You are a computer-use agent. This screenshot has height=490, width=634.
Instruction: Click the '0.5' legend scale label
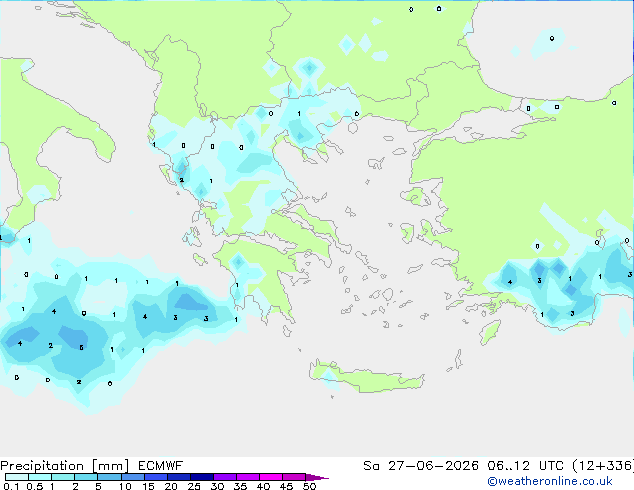coord(35,486)
